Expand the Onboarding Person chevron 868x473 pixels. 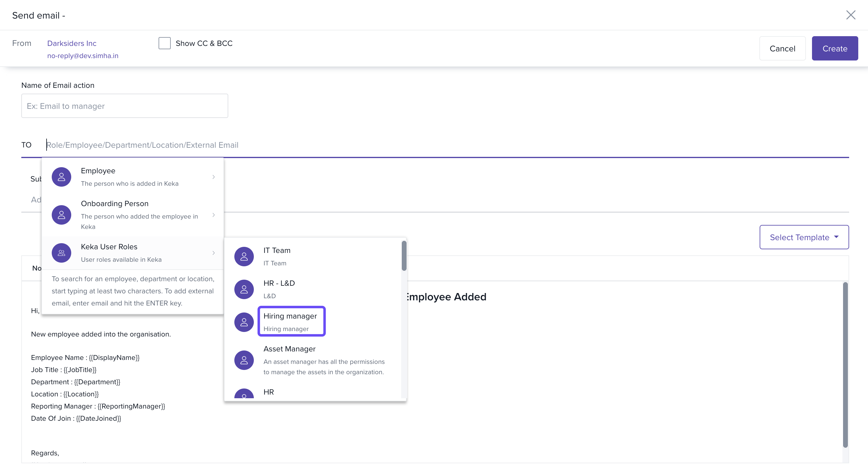213,215
